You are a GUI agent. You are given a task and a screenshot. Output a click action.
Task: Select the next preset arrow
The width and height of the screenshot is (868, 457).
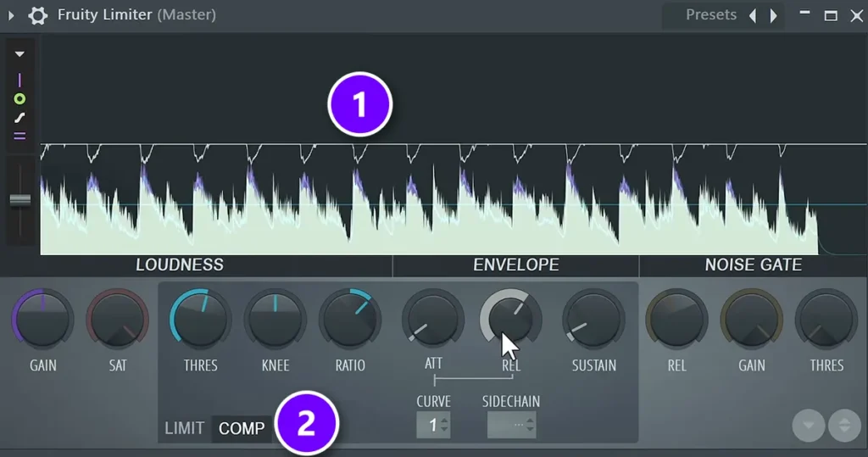click(773, 15)
